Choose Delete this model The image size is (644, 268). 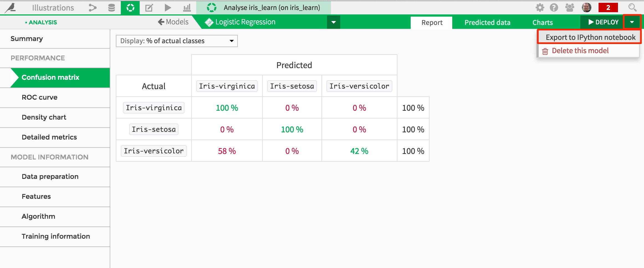click(x=580, y=51)
